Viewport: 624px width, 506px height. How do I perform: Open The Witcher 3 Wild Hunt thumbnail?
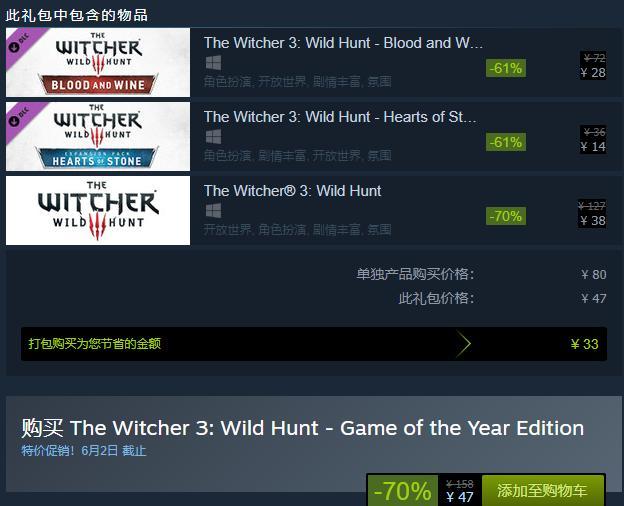click(98, 210)
